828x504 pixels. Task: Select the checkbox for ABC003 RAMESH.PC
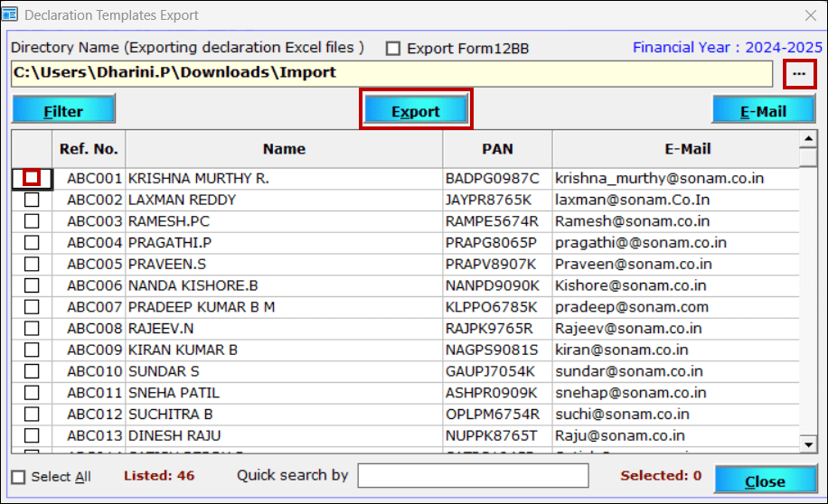coord(32,221)
